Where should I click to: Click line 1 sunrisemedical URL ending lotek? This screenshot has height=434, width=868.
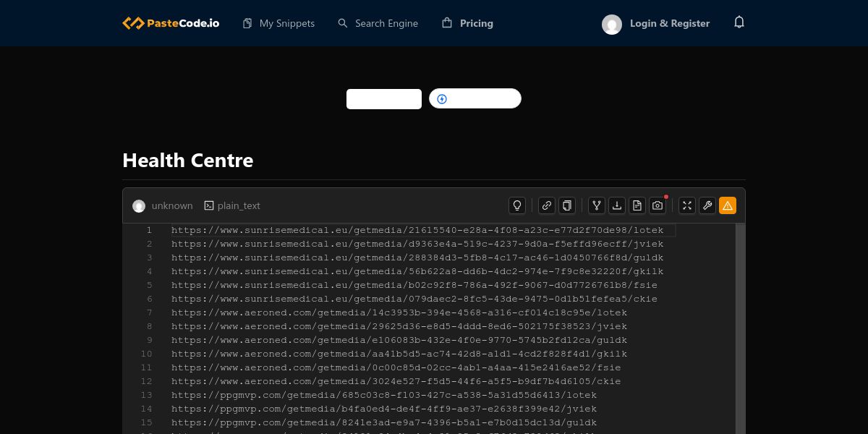(417, 230)
